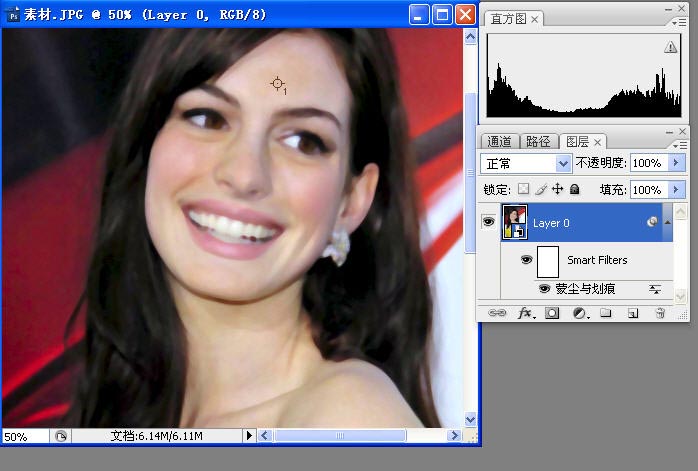Click the document info arrow in status bar

[x=249, y=435]
